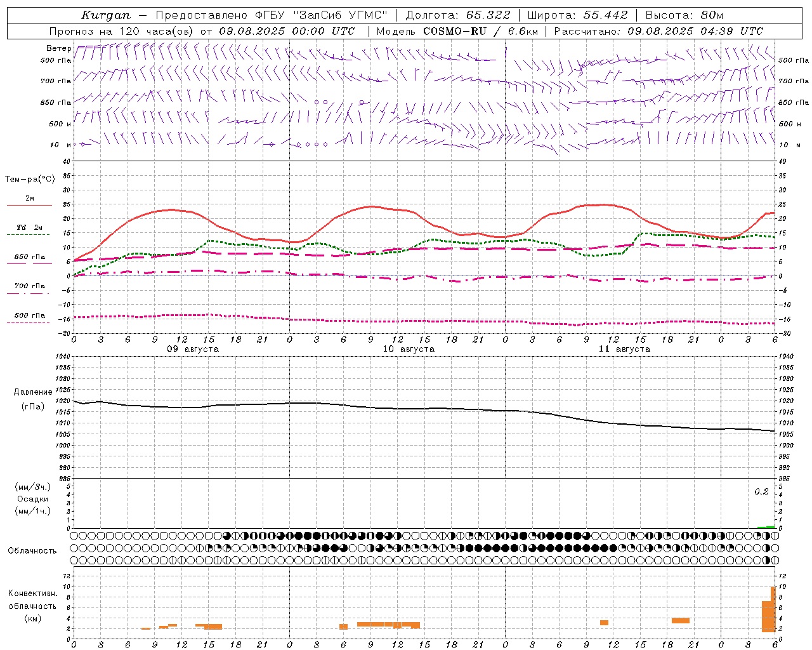Click the longitude value "Долгота: 65.322"

(x=458, y=15)
